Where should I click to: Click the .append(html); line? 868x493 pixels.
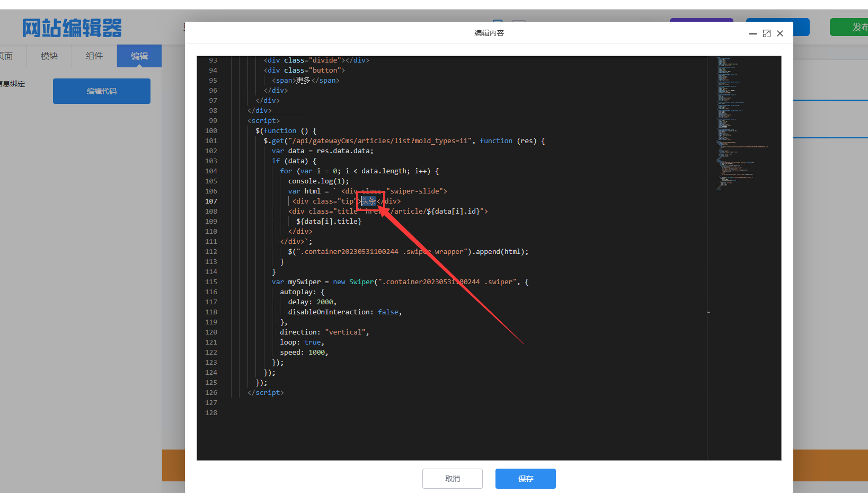point(409,252)
